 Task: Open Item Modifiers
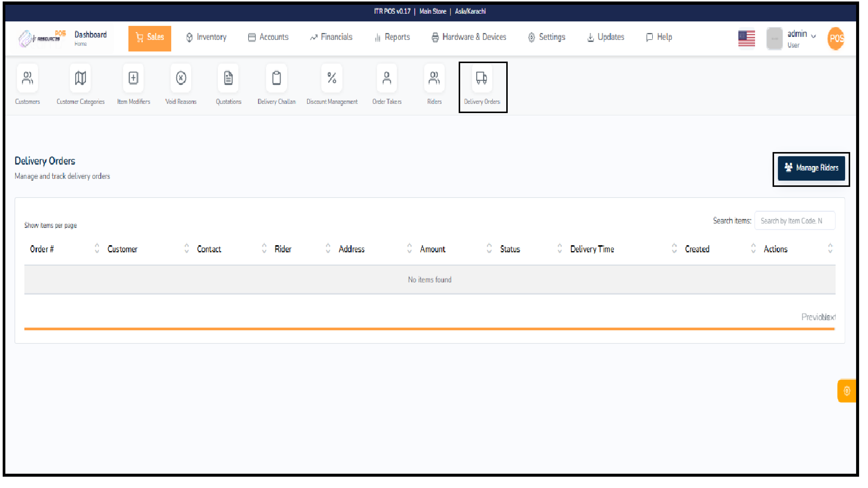[x=133, y=84]
